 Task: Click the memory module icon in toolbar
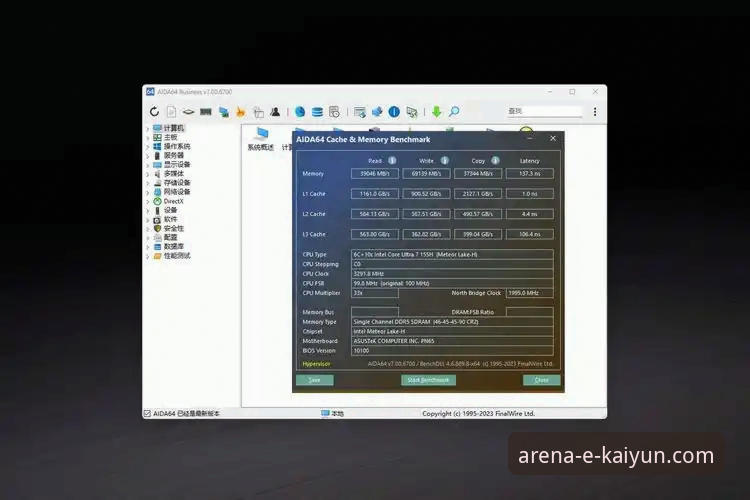(x=206, y=112)
